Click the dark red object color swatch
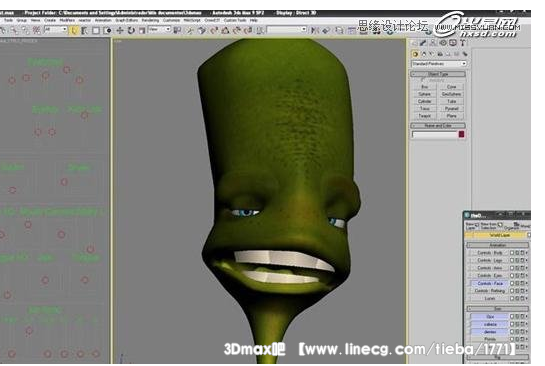The image size is (545, 366). (461, 134)
